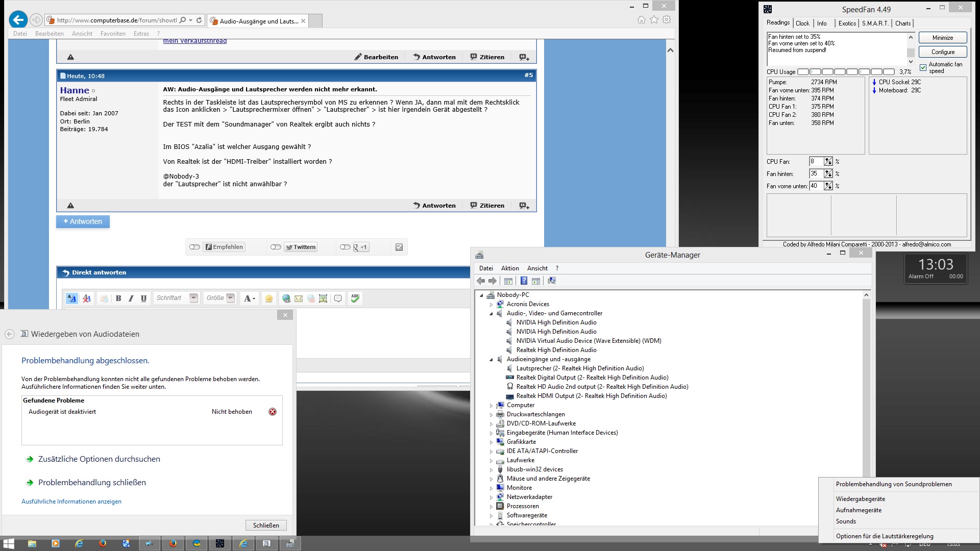Click the blue help icon in Geräte-Manager toolbar
Screen dimensions: 980x551
pos(524,281)
